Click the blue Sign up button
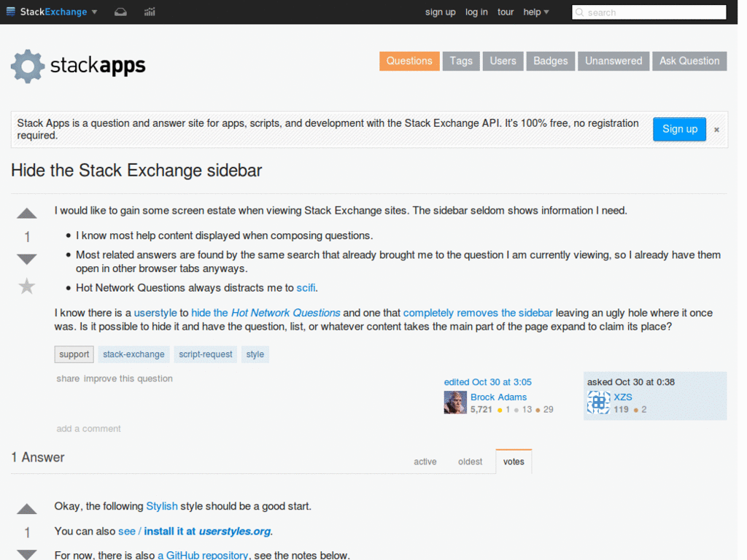The height and width of the screenshot is (560, 747). [x=679, y=129]
